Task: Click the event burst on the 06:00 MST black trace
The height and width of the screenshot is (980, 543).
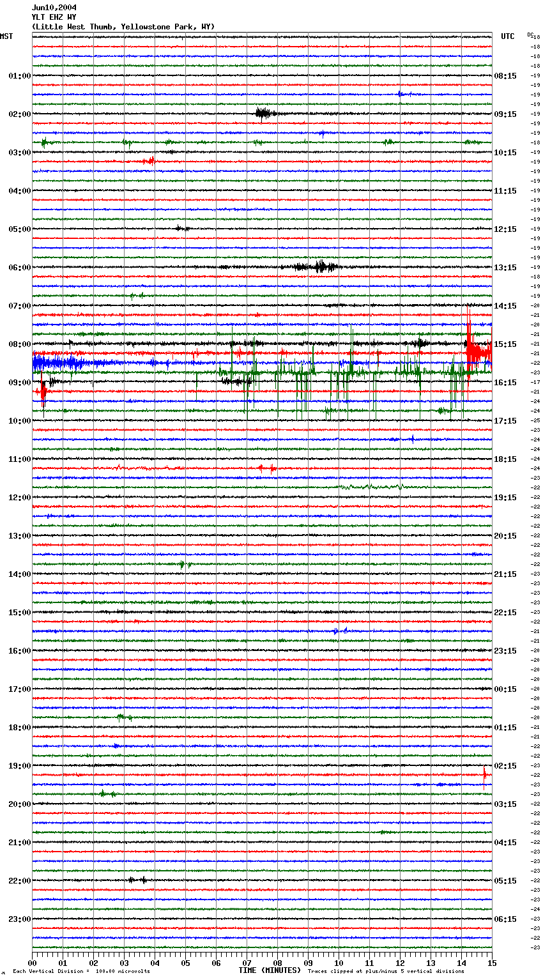Action: [x=316, y=267]
